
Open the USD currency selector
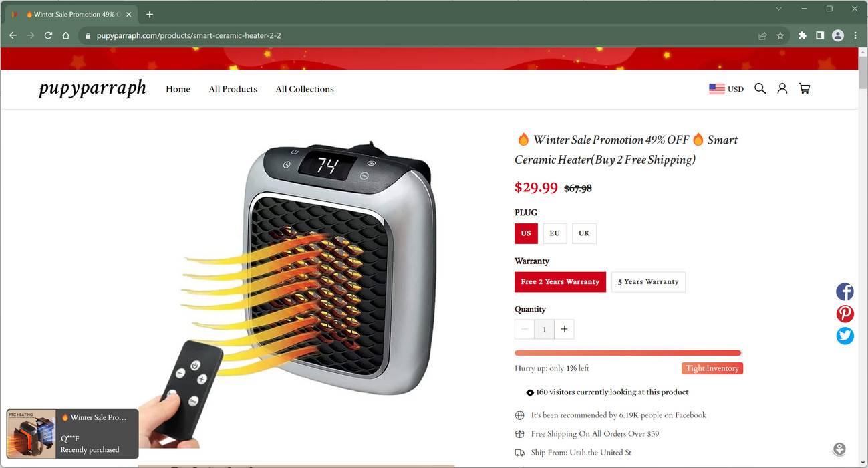point(726,89)
